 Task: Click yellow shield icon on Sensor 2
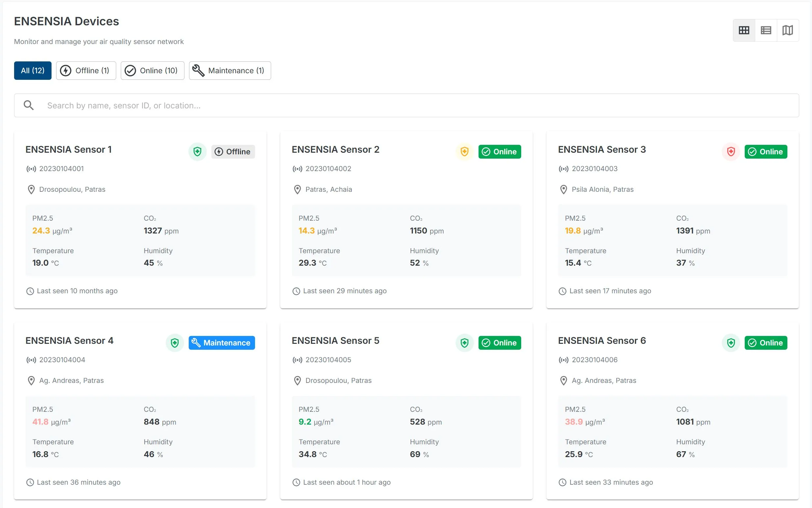[464, 151]
